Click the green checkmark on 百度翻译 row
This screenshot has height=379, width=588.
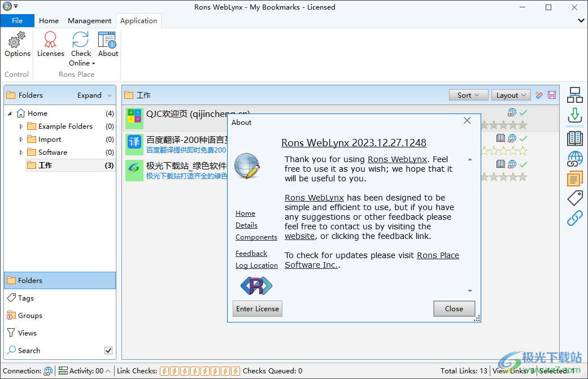point(523,138)
